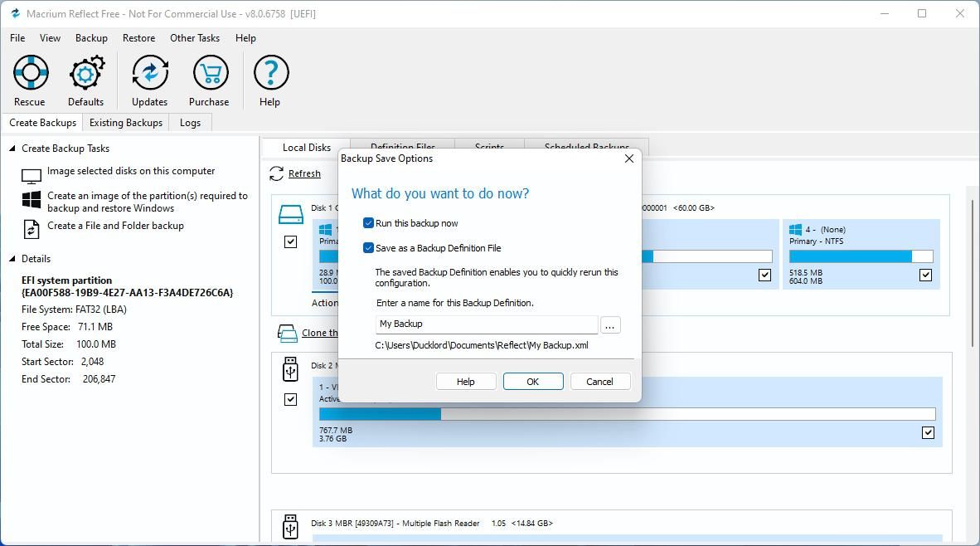Click the monitor icon for imaging selected disks
Screen dimensions: 980x546
[x=32, y=177]
